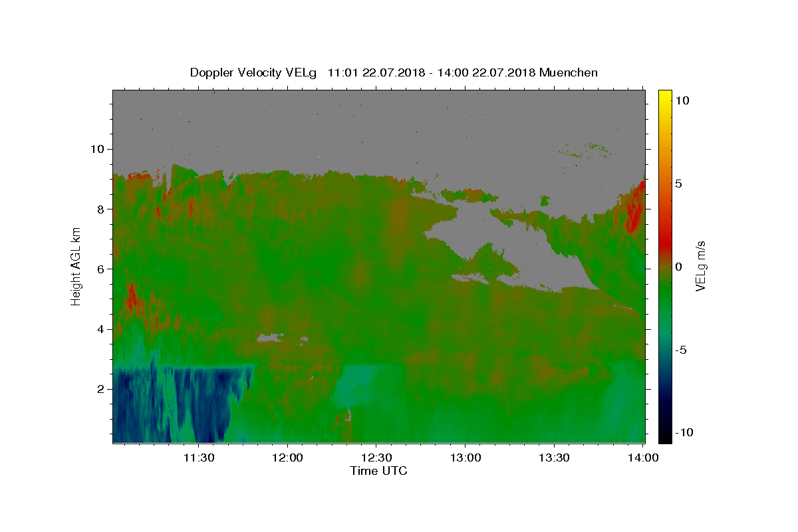798x532 pixels.
Task: Click the "VELg m/s" colorbar label
Action: click(700, 266)
